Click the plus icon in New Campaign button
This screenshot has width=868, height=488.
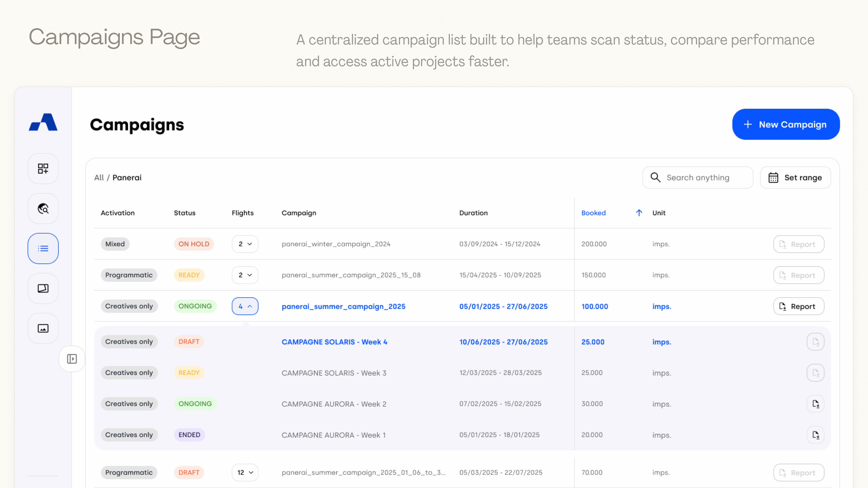(x=748, y=124)
